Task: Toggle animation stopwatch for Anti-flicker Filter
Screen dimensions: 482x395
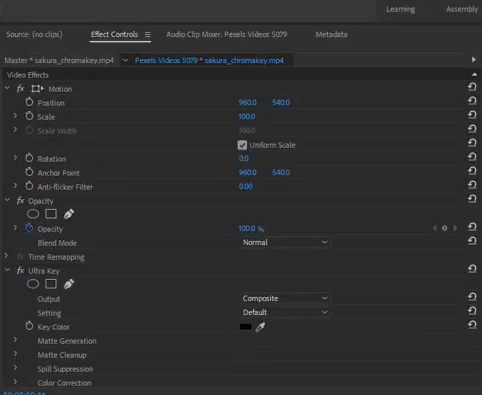Action: 29,186
